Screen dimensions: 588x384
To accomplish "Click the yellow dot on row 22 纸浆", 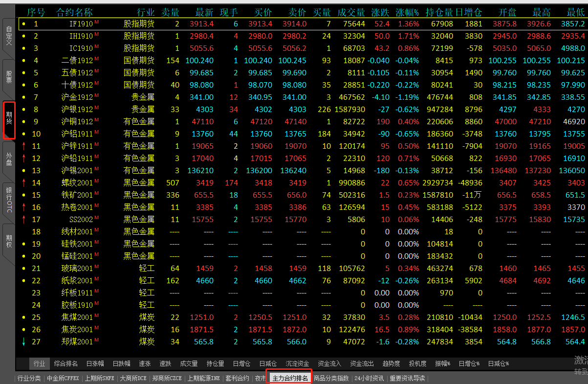I will 23,280.
